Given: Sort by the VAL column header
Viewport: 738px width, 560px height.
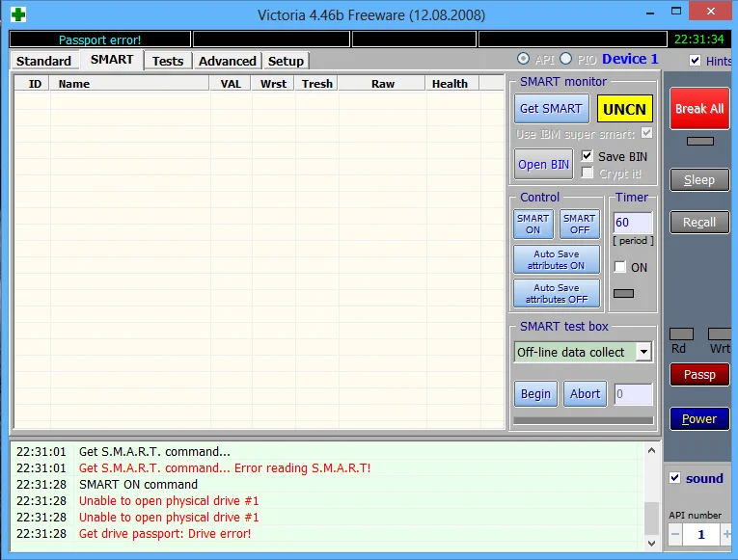Looking at the screenshot, I should tap(231, 84).
